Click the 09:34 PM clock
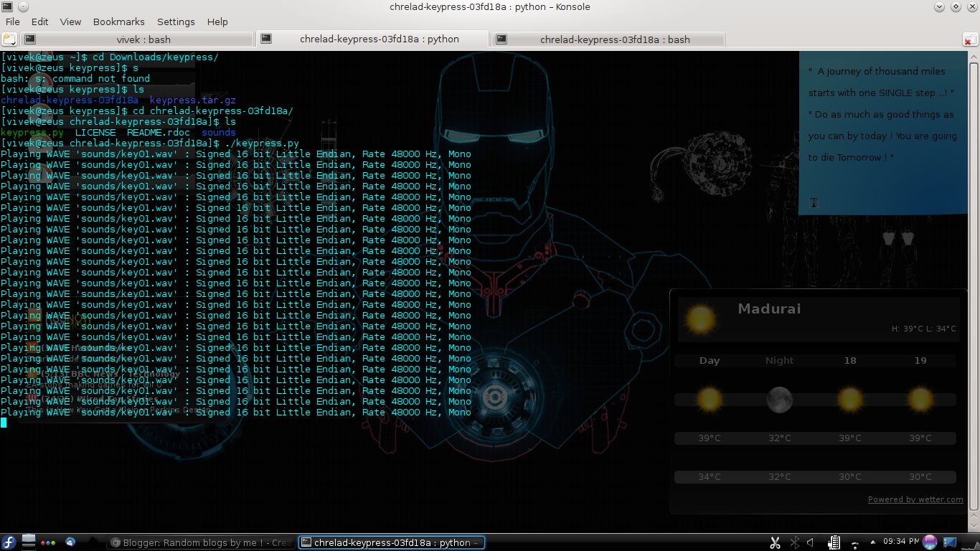 [x=900, y=542]
